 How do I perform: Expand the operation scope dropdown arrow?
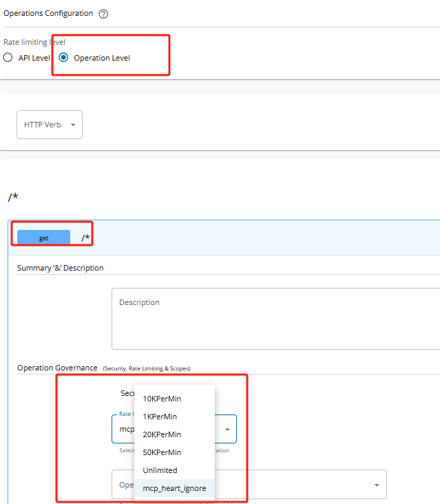pos(377,485)
